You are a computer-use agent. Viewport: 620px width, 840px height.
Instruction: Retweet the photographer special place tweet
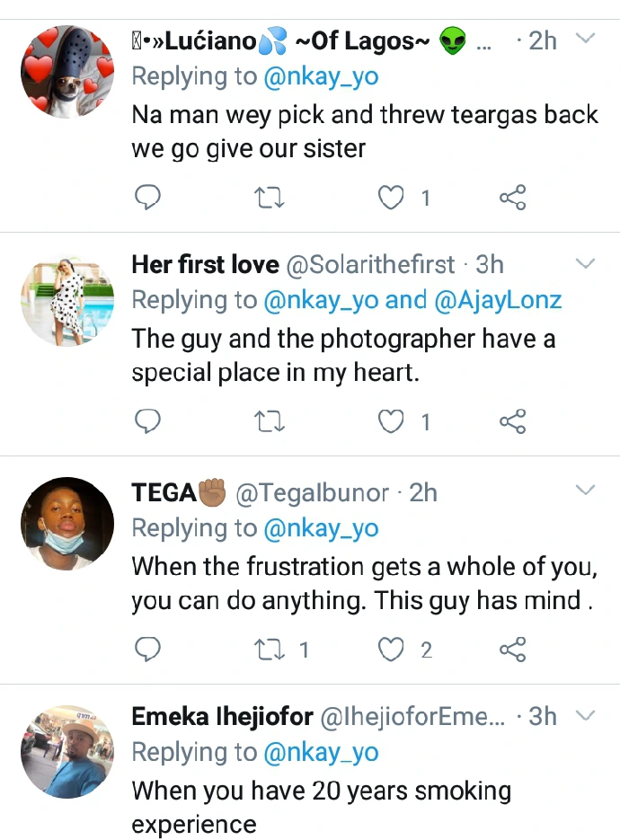pyautogui.click(x=269, y=421)
